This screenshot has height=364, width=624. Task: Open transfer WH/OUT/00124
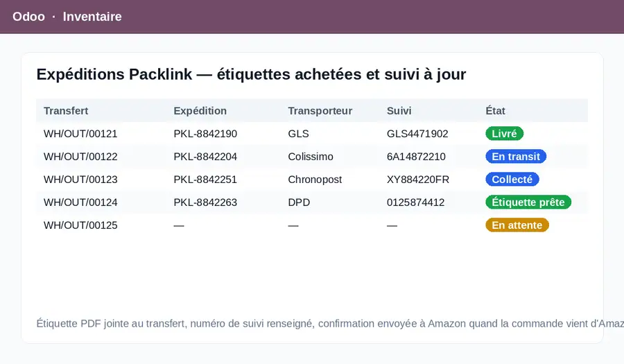(x=80, y=202)
